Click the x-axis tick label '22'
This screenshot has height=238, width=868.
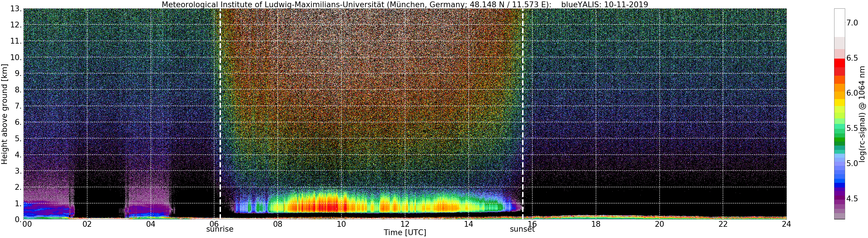point(723,224)
